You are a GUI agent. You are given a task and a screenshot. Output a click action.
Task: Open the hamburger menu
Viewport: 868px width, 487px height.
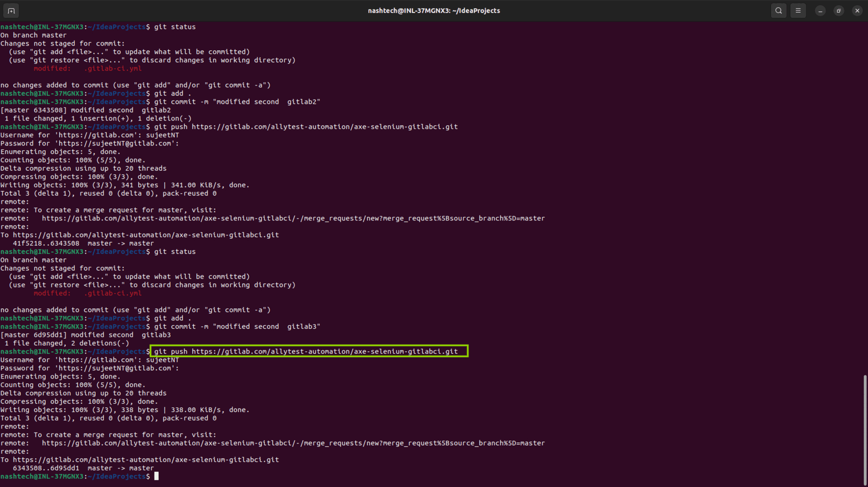(798, 10)
